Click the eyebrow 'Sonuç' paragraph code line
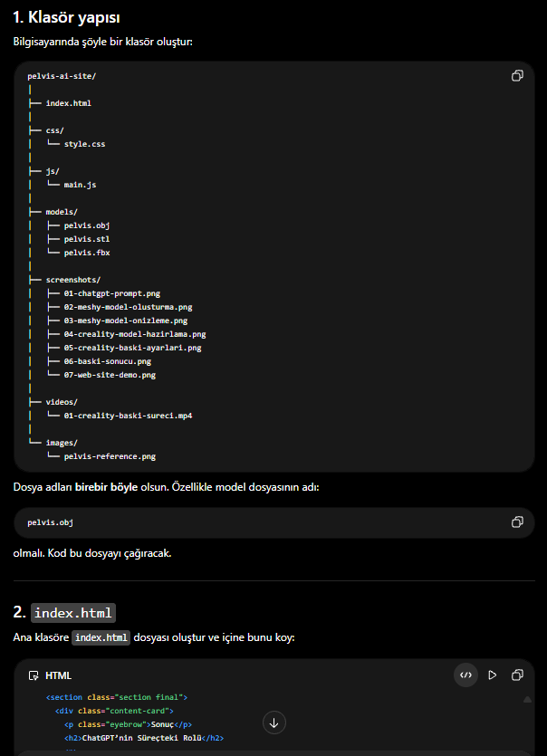Viewport: 547px width, 756px height. [128, 724]
